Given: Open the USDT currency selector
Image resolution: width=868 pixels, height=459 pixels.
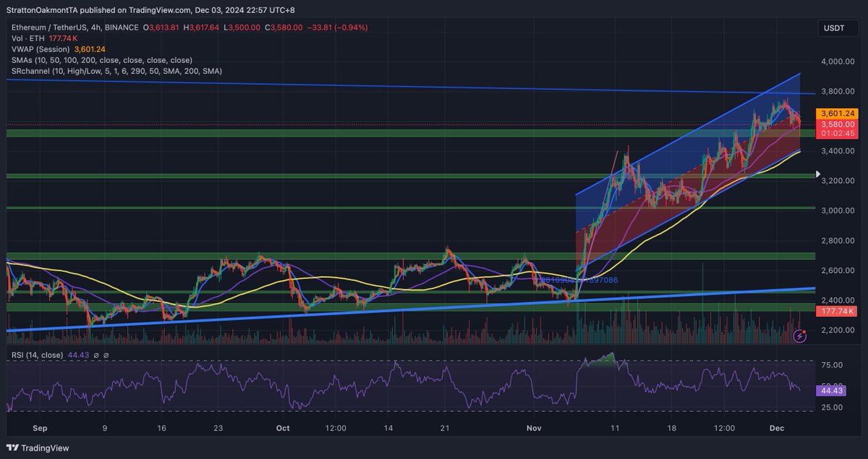Looking at the screenshot, I should (x=837, y=28).
